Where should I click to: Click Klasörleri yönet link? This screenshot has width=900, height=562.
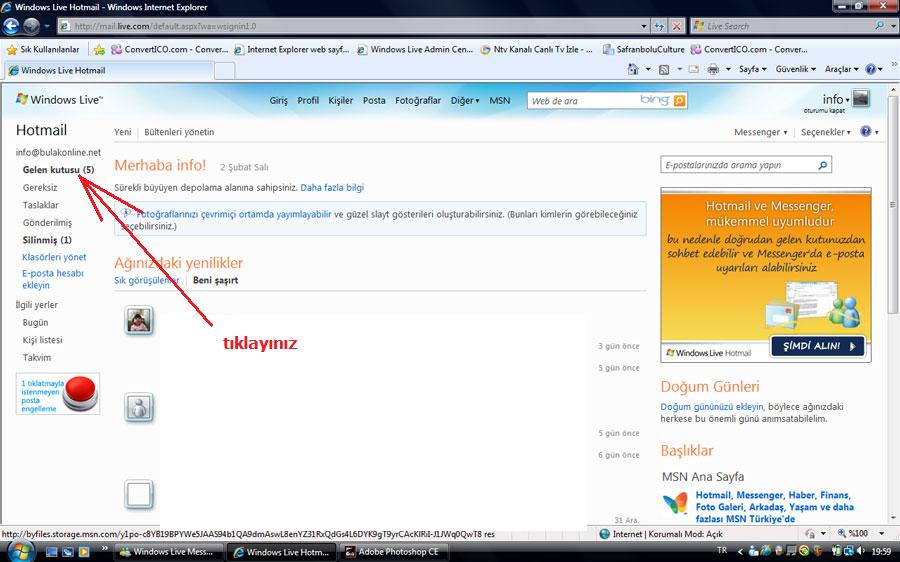54,257
